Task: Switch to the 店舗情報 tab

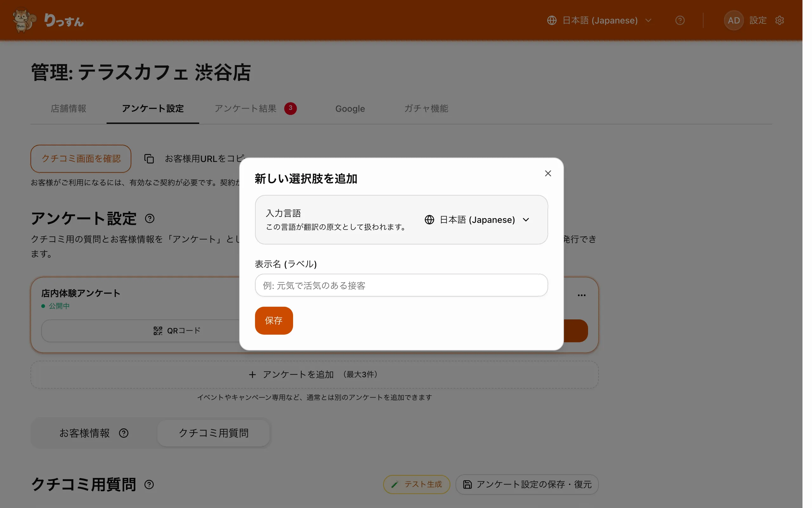Action: click(69, 109)
